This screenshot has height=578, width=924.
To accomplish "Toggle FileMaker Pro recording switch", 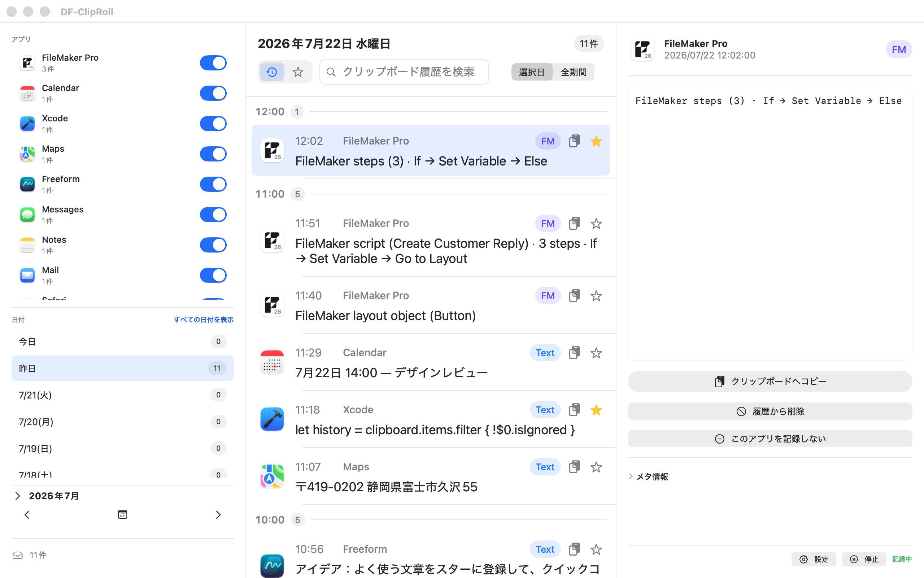I will [x=213, y=63].
